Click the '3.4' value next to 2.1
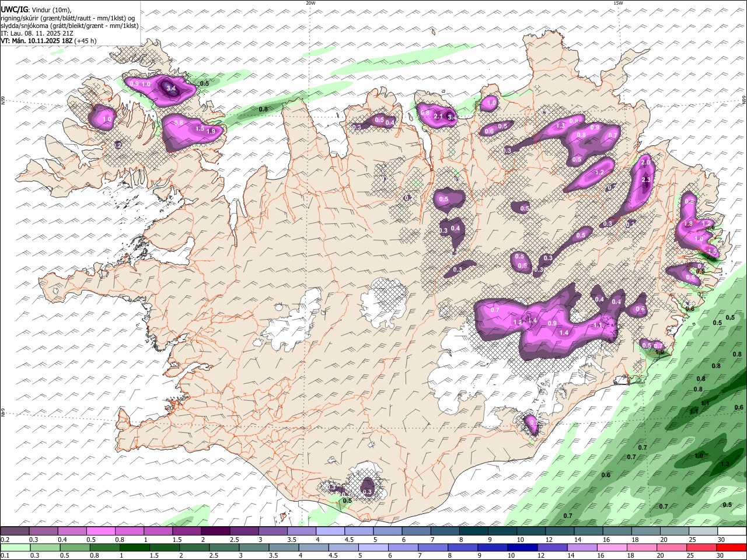This screenshot has height=560, width=747. coord(451,117)
